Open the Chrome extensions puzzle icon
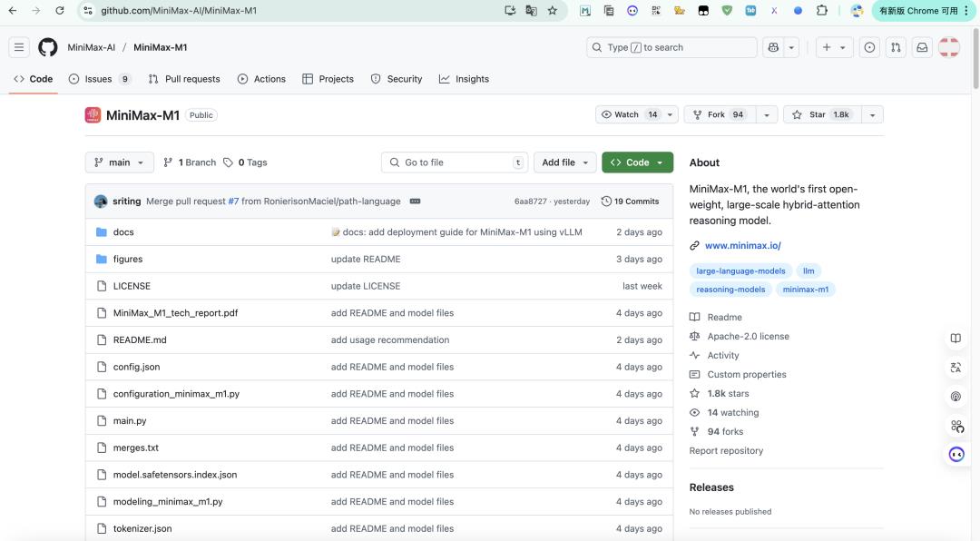This screenshot has height=541, width=980. (822, 11)
